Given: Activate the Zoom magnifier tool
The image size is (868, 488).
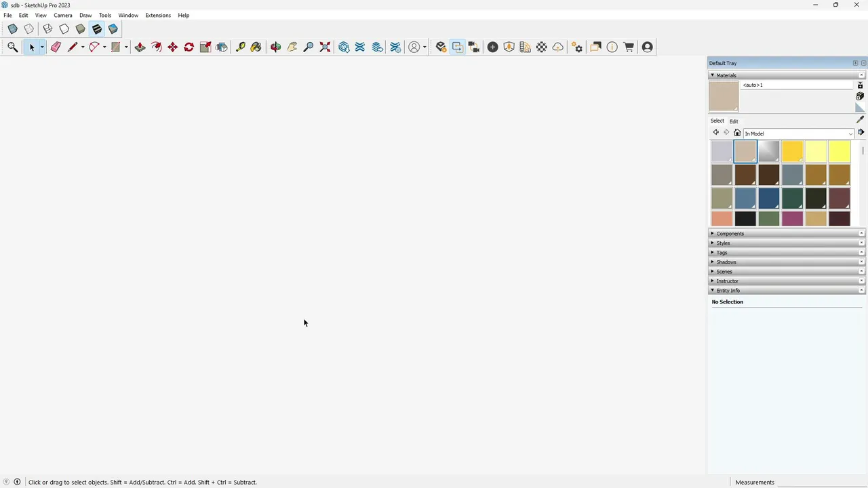Looking at the screenshot, I should pos(308,47).
